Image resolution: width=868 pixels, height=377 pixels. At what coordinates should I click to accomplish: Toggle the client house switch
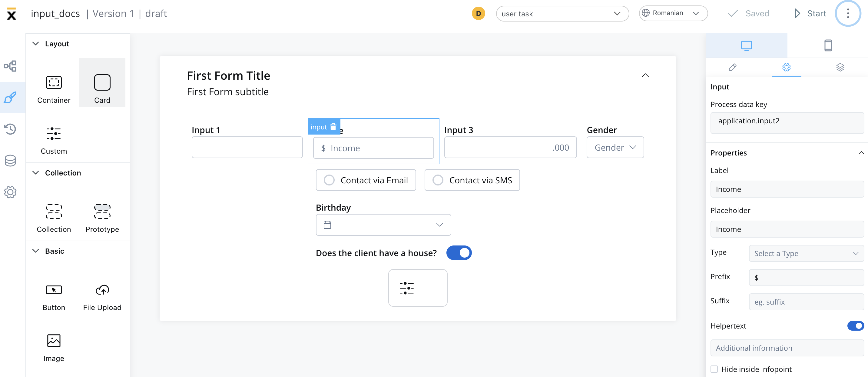pyautogui.click(x=459, y=252)
